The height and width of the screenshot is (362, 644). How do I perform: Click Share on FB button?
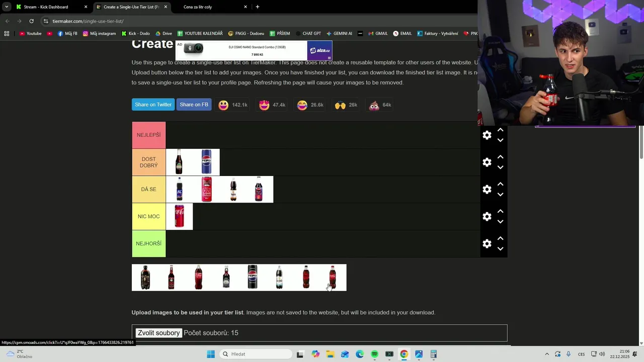[x=194, y=105]
